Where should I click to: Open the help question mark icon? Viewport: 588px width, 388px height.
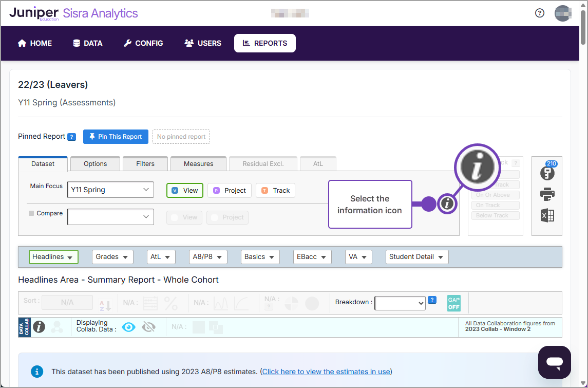point(540,13)
